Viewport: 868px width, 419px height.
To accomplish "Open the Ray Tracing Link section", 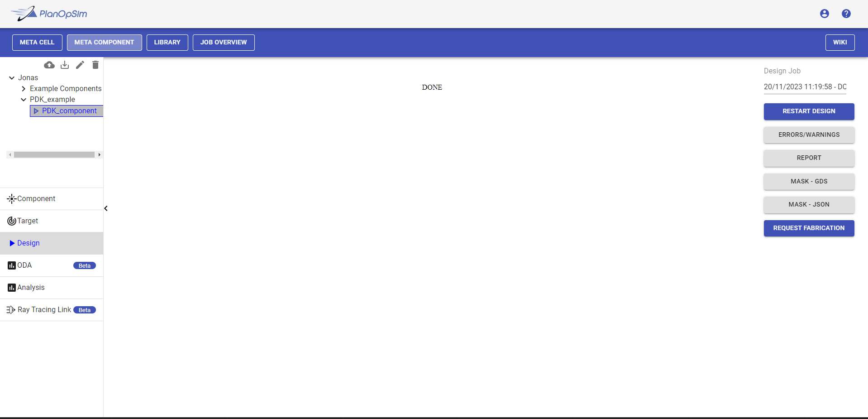I will (x=44, y=310).
